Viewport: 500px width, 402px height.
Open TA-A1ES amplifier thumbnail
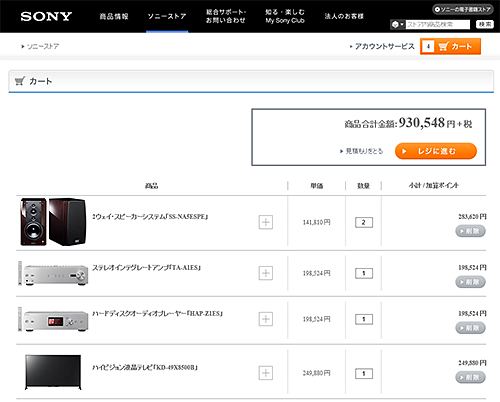point(53,273)
